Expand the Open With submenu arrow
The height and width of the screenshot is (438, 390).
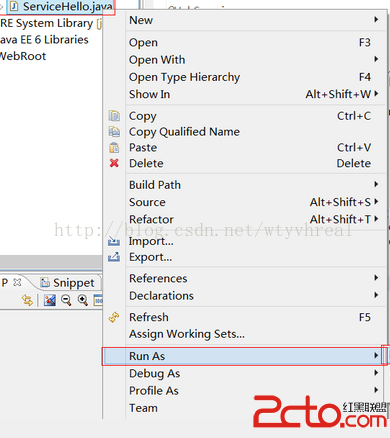coord(376,59)
